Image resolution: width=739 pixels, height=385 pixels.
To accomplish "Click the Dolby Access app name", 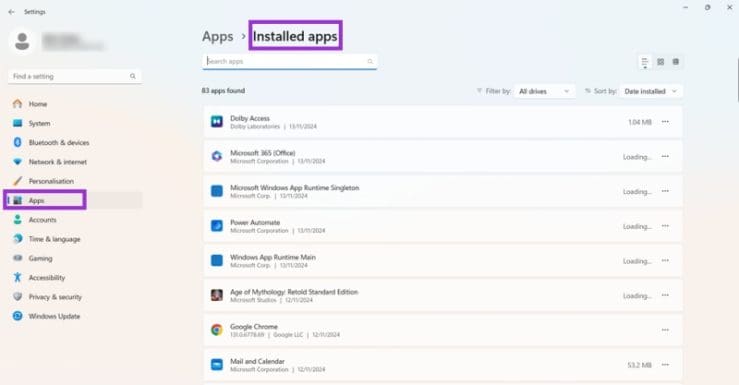I will pyautogui.click(x=250, y=118).
